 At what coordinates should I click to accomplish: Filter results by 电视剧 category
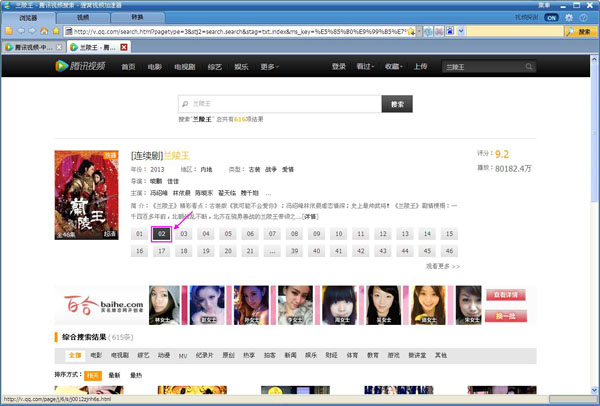coord(120,355)
